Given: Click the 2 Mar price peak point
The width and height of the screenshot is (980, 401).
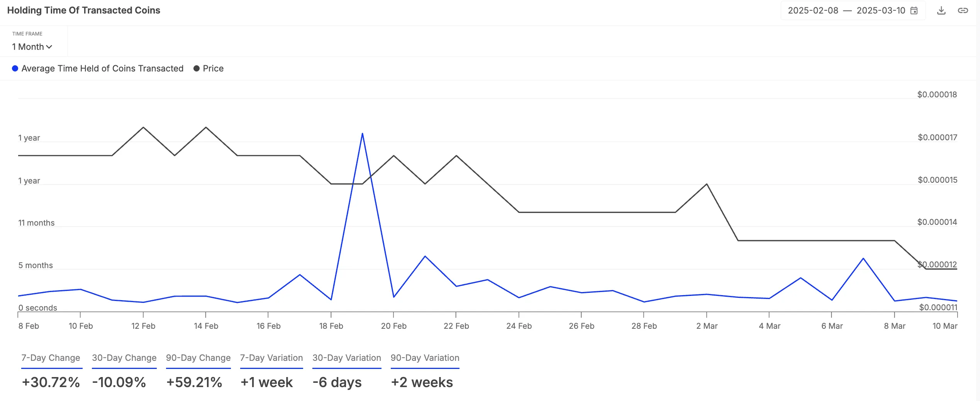Looking at the screenshot, I should tap(707, 184).
